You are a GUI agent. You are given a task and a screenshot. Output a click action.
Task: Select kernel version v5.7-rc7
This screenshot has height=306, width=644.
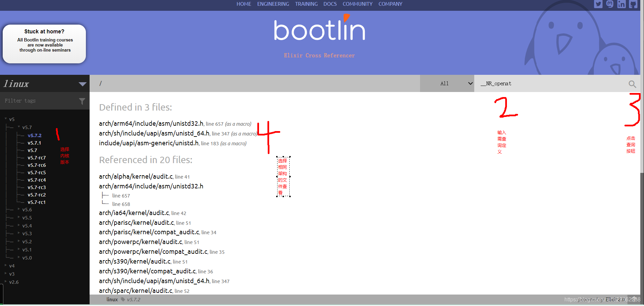pyautogui.click(x=37, y=158)
